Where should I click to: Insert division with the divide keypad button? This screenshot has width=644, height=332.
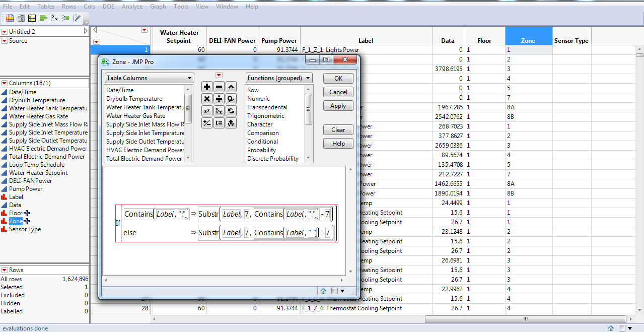(x=219, y=99)
